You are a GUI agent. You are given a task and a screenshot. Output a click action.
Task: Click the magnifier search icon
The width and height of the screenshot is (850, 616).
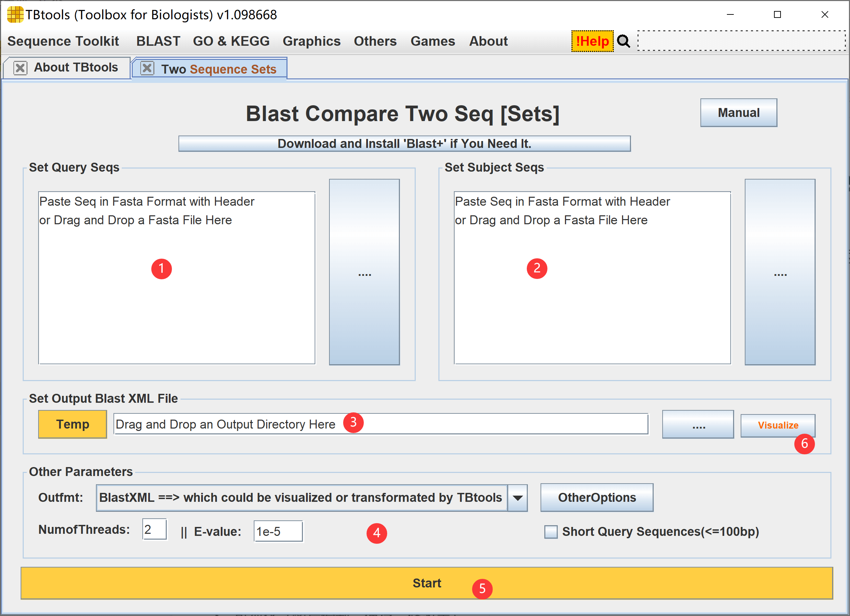click(x=624, y=41)
